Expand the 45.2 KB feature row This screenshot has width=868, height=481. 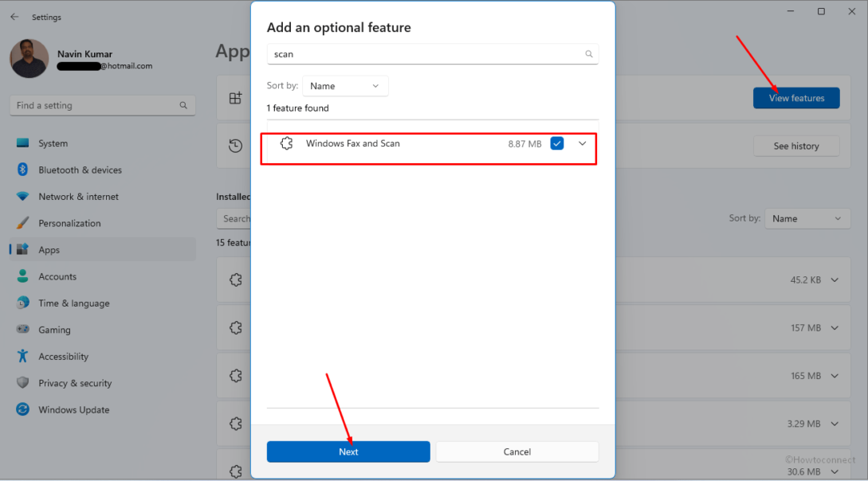(835, 280)
